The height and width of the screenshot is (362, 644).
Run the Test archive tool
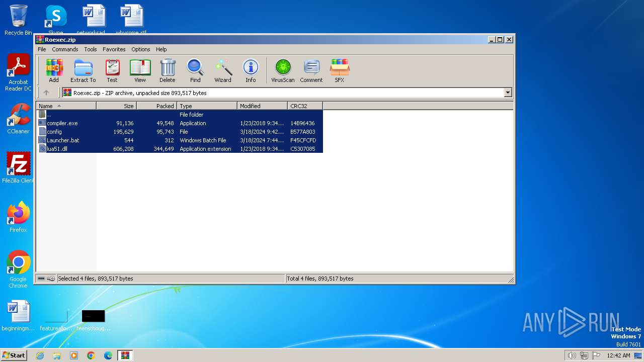[112, 70]
